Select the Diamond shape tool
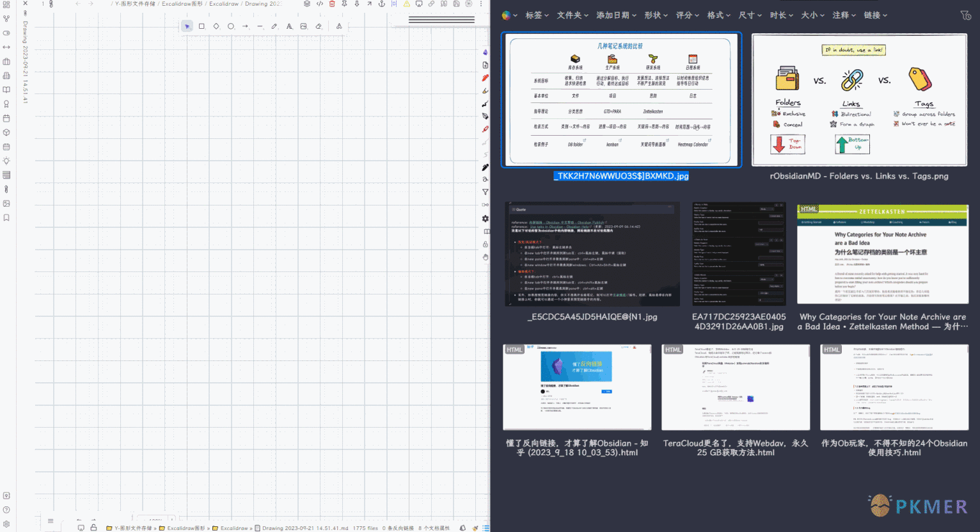Image resolution: width=980 pixels, height=532 pixels. tap(216, 26)
